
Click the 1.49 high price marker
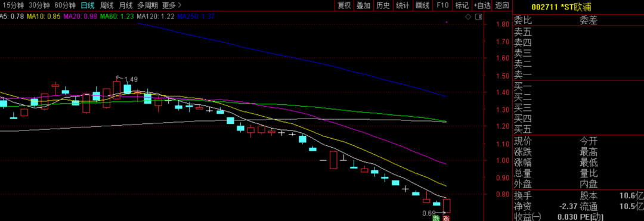tap(131, 79)
